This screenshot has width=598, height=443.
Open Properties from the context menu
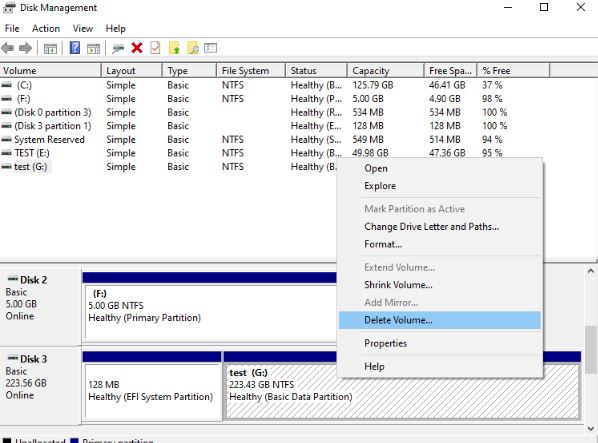click(440, 343)
